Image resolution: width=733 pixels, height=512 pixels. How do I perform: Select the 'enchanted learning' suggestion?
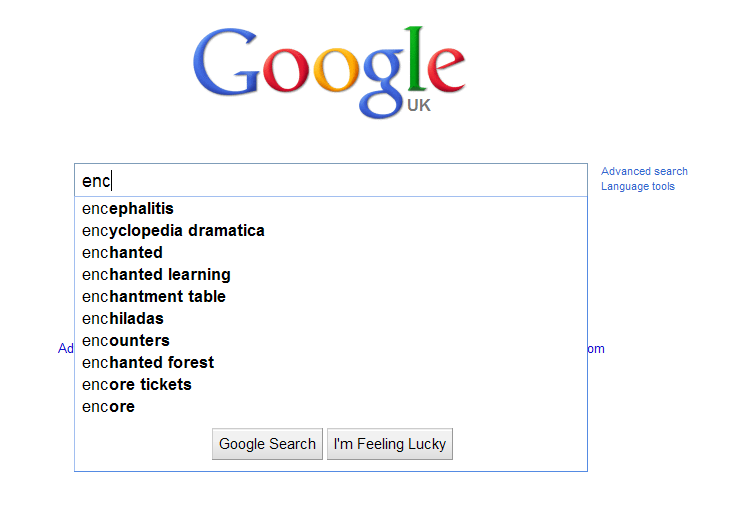click(156, 275)
